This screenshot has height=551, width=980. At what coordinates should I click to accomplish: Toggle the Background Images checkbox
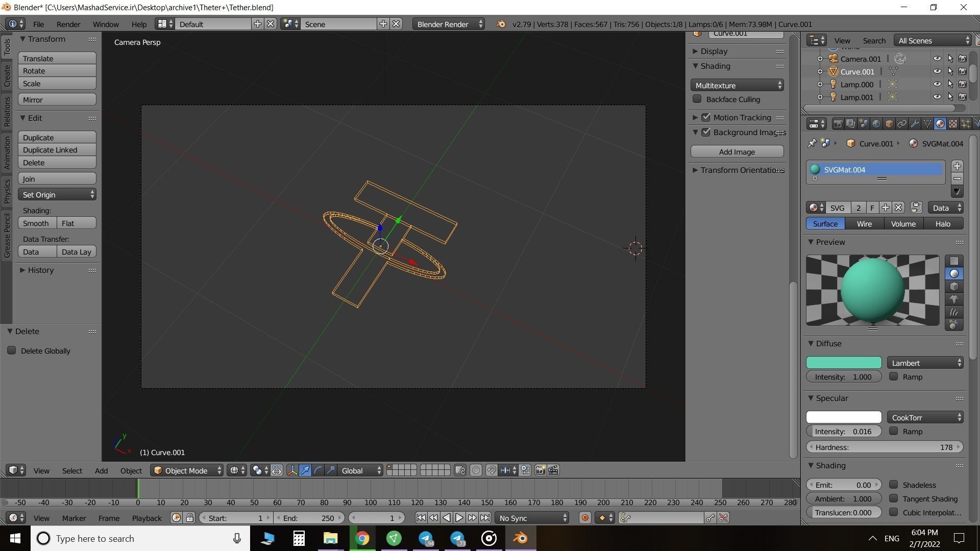pos(706,132)
